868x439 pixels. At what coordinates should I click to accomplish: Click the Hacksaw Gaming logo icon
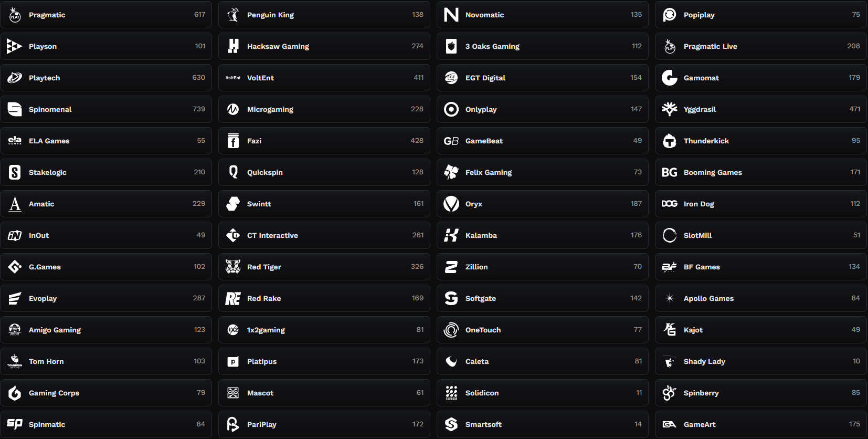tap(233, 46)
